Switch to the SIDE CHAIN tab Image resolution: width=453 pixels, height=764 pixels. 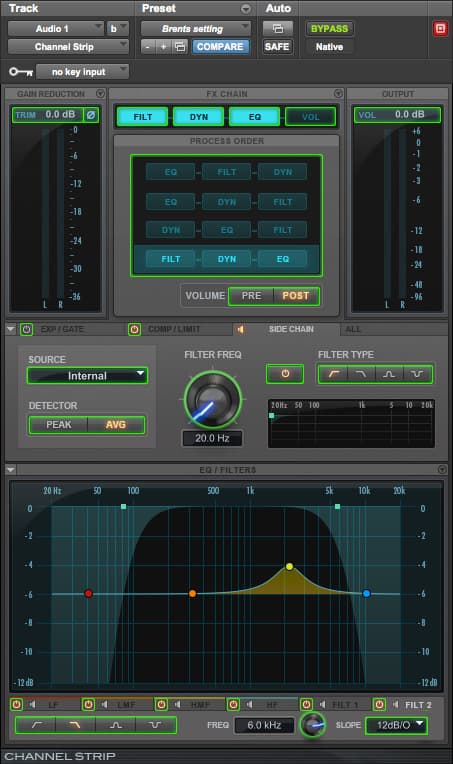coord(291,329)
